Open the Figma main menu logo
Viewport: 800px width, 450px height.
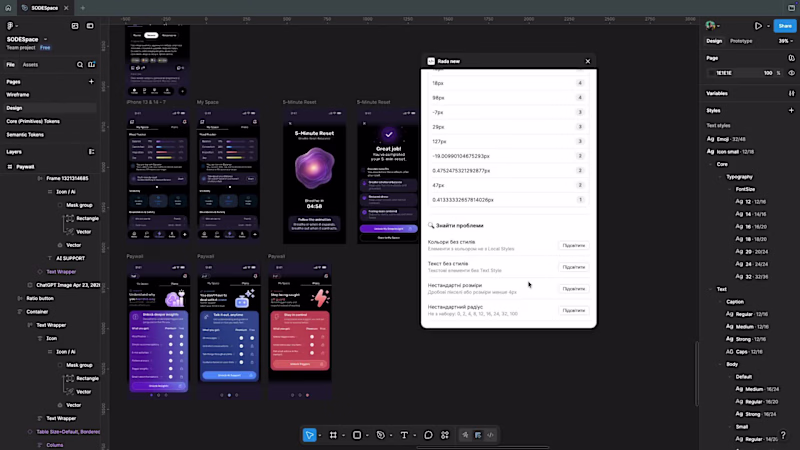[10, 26]
